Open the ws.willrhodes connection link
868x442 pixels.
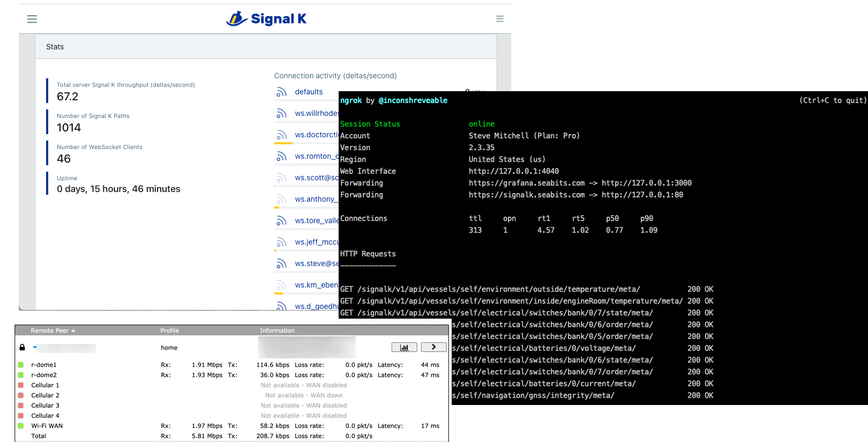[317, 114]
